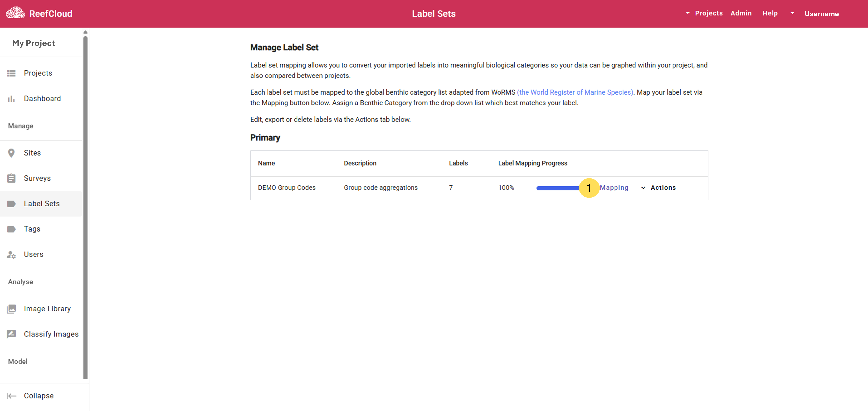Click the Projects list icon in sidebar
Image resolution: width=868 pixels, height=411 pixels.
[11, 73]
